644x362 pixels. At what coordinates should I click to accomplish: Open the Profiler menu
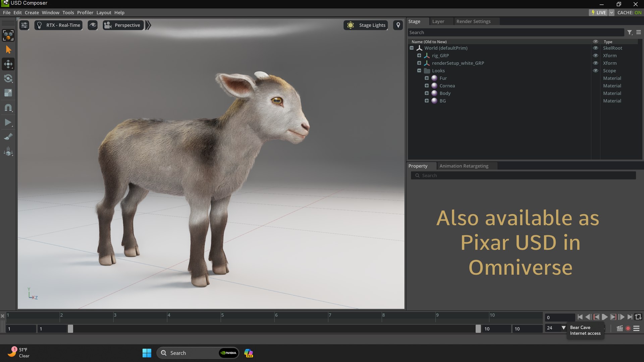(85, 12)
